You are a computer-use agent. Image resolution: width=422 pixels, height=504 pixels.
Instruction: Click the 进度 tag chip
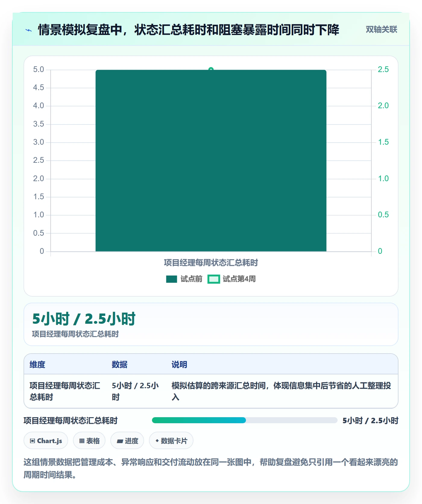click(127, 441)
